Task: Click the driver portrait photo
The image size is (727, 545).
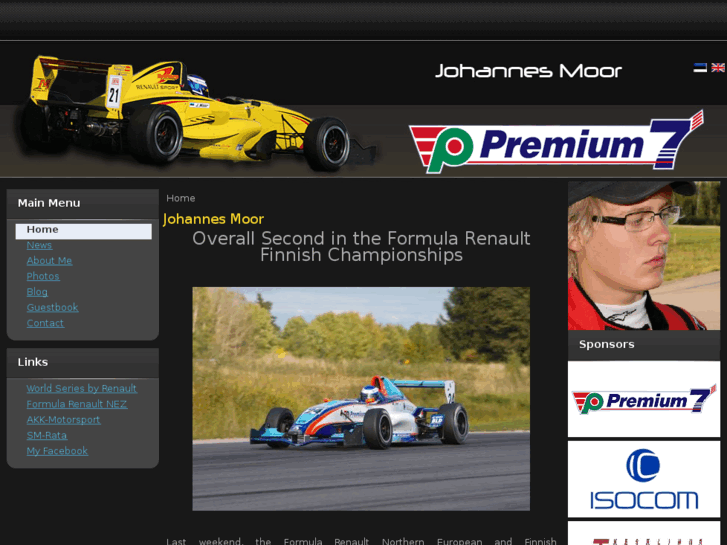Action: click(x=644, y=256)
